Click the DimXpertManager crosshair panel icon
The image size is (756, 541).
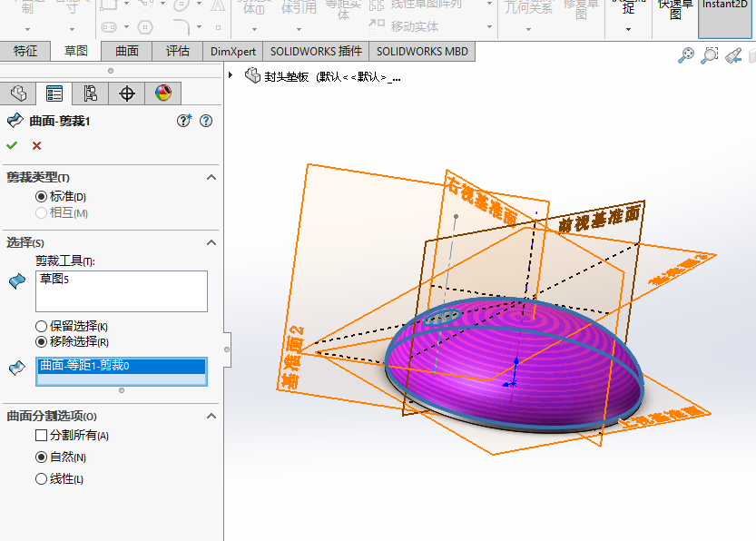pos(126,93)
